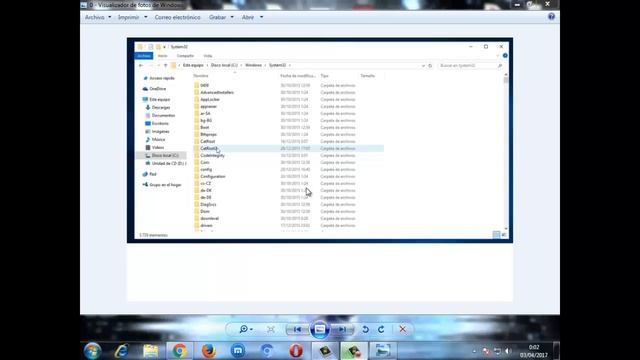Viewport: 640px width, 360px height.
Task: Click the blue help question mark icon
Action: click(551, 16)
